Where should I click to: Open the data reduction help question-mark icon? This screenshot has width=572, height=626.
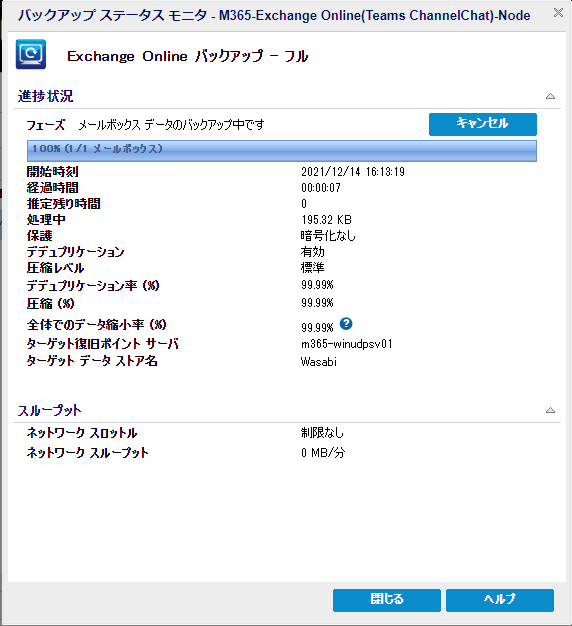coord(346,323)
